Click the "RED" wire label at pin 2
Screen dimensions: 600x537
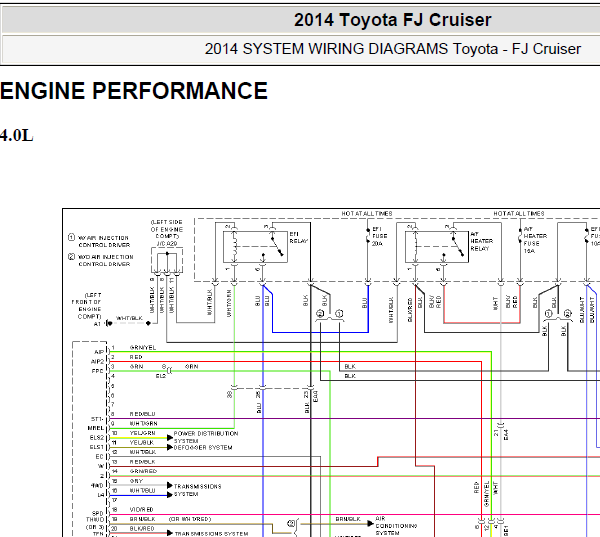[x=136, y=357]
